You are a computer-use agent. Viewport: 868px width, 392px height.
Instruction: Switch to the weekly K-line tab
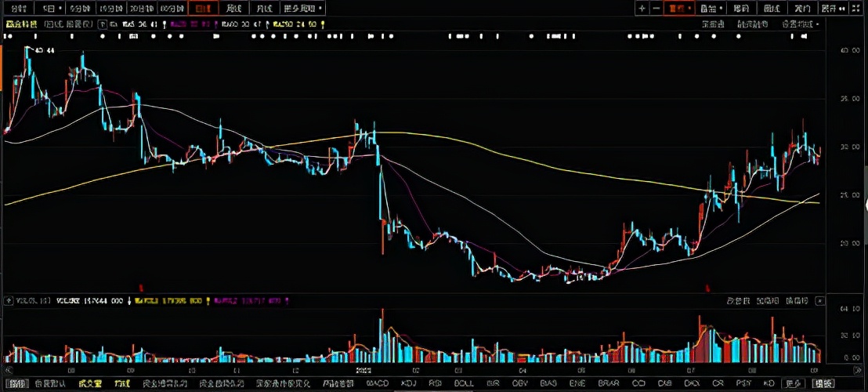[233, 9]
